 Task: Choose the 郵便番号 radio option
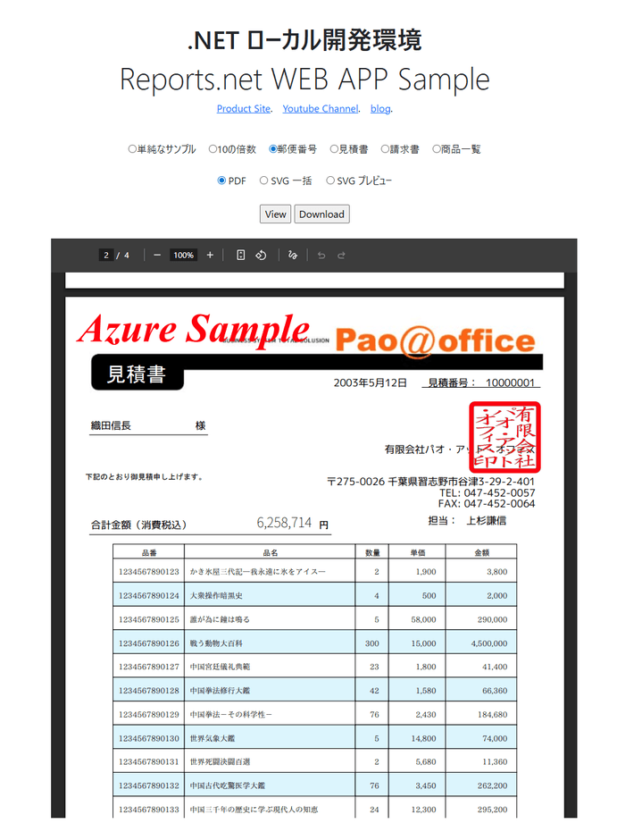(273, 149)
